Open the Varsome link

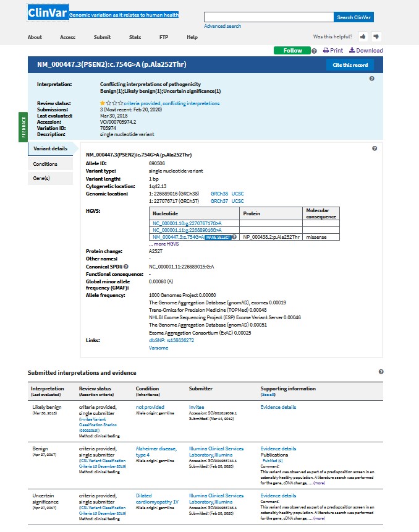point(158,348)
